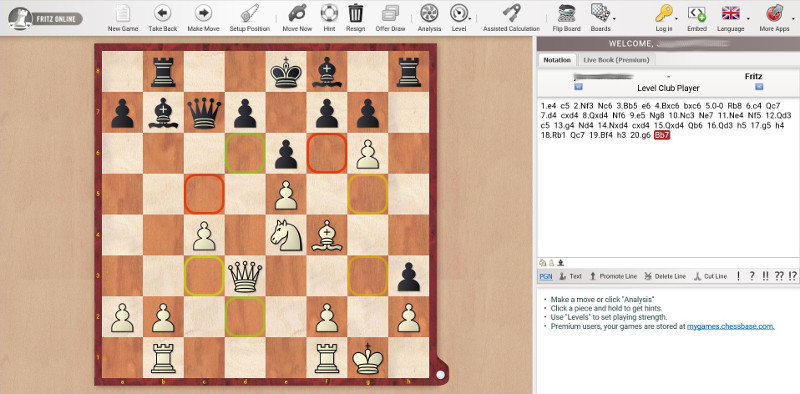Click the Hint lifebuoy icon

(x=329, y=13)
